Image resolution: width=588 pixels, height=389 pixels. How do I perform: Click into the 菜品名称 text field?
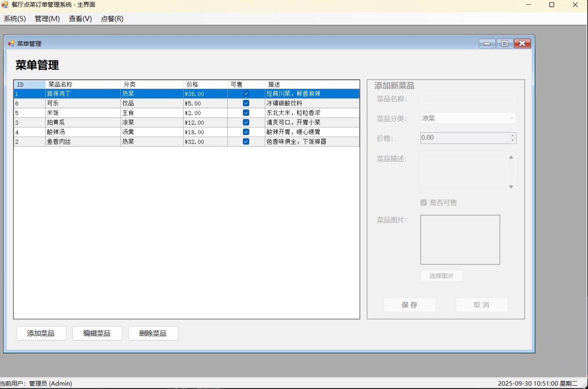(x=468, y=98)
